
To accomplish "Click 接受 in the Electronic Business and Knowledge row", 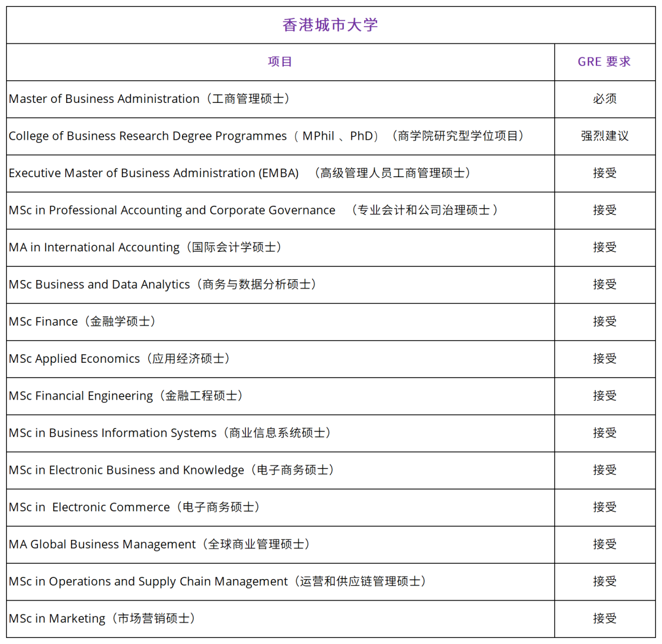I will click(x=604, y=470).
